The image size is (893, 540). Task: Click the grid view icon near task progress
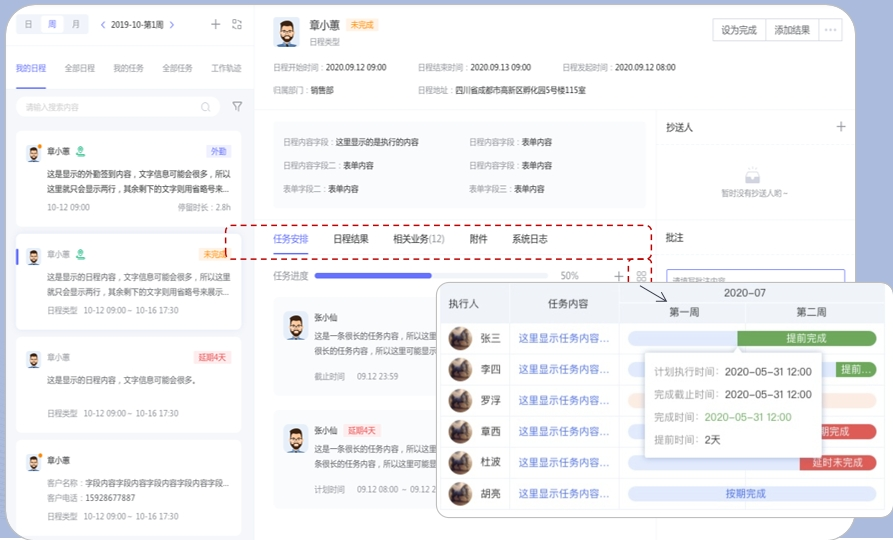click(x=641, y=276)
